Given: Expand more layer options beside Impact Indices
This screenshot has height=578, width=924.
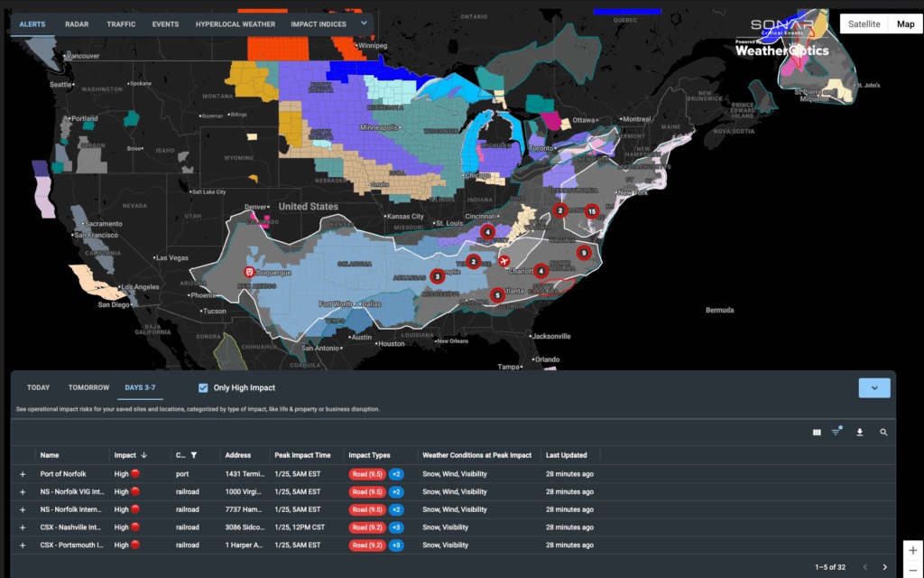Looking at the screenshot, I should point(364,23).
